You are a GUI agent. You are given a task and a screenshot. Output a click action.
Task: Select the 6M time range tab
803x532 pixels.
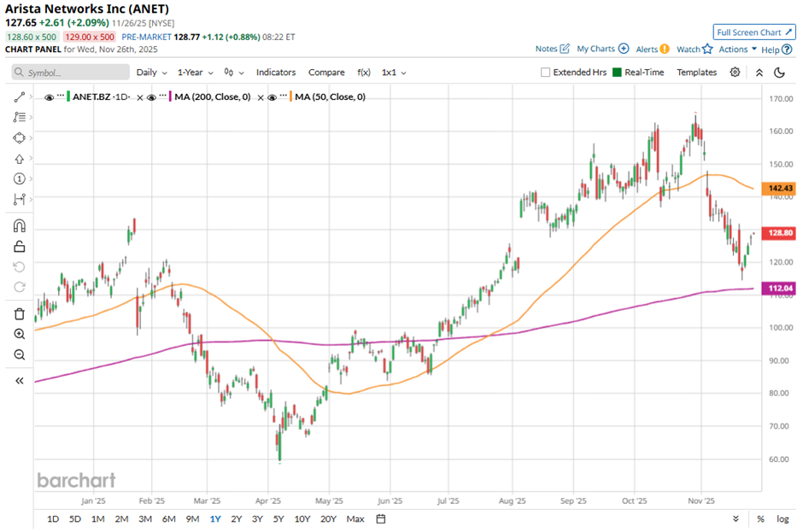point(168,518)
